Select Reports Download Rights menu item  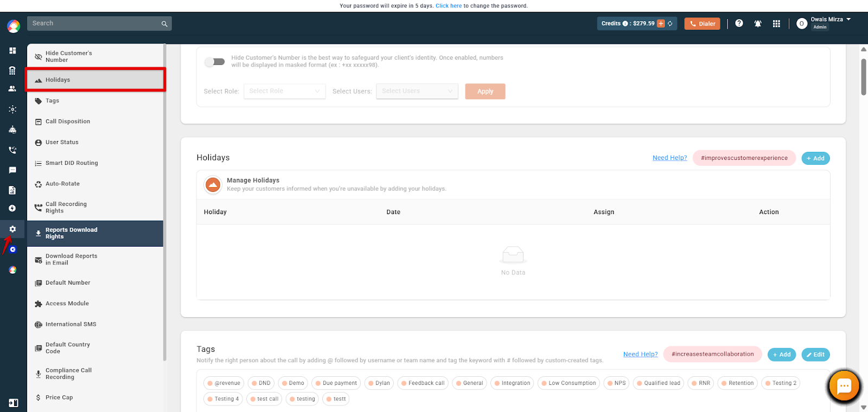coord(95,233)
